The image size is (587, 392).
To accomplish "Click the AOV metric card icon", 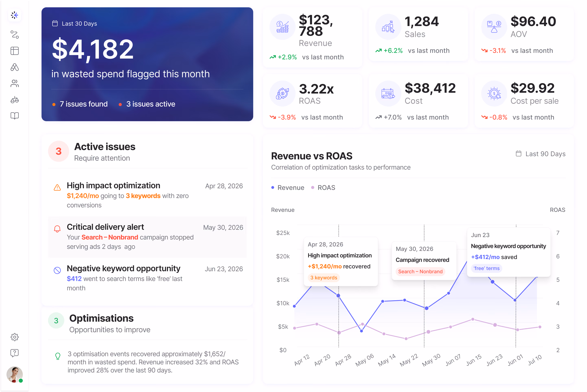I will coord(494,27).
